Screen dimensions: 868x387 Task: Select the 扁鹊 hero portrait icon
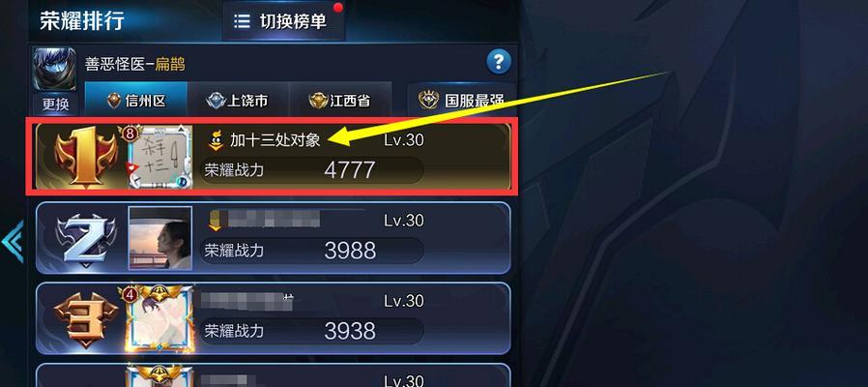click(54, 69)
